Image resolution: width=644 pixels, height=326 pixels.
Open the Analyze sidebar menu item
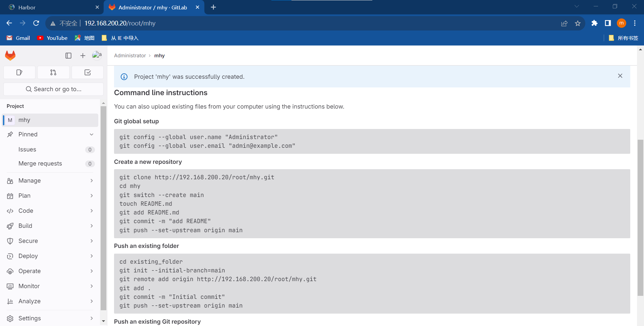pos(30,301)
